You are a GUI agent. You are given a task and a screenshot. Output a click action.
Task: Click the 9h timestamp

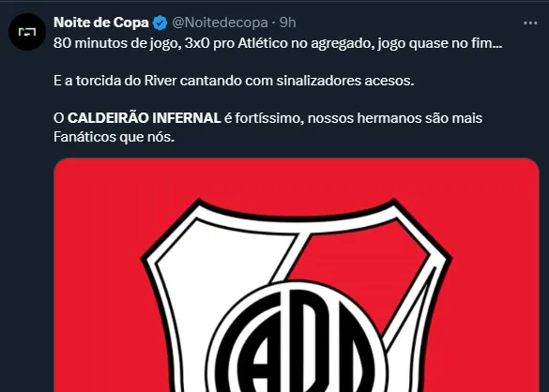coord(288,23)
